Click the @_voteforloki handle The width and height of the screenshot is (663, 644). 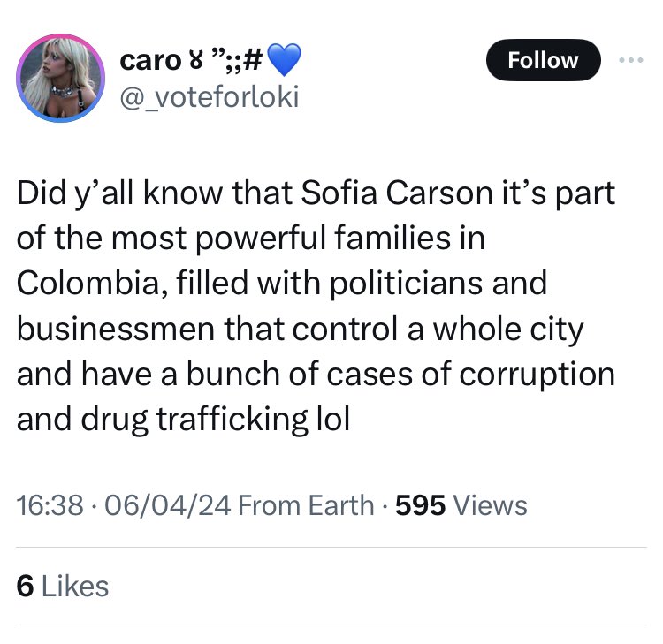tap(210, 96)
